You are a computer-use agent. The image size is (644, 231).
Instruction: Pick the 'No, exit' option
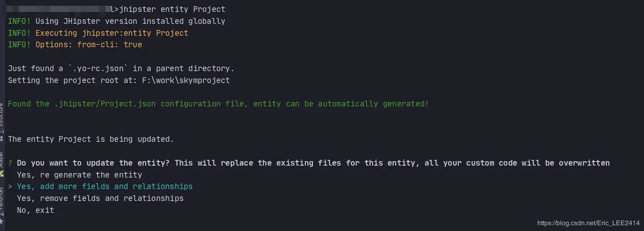click(x=35, y=210)
